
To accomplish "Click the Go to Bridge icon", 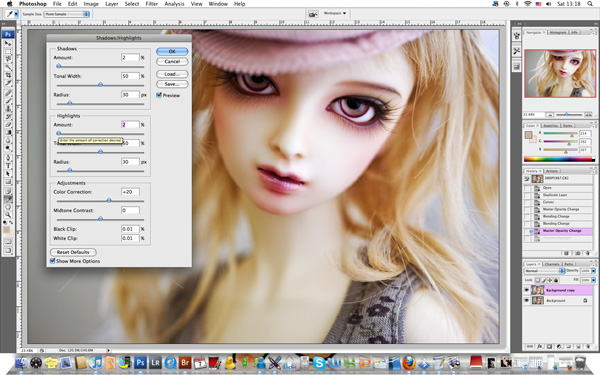I will point(313,14).
